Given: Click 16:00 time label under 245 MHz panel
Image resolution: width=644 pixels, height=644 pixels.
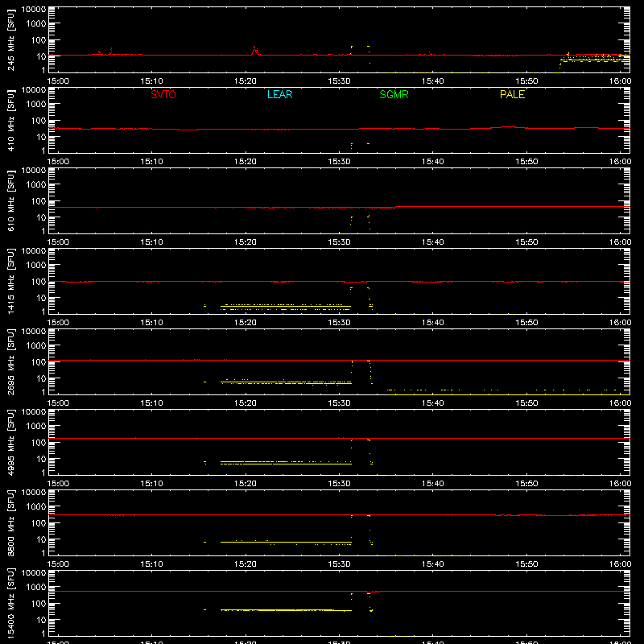Looking at the screenshot, I should pyautogui.click(x=620, y=81).
